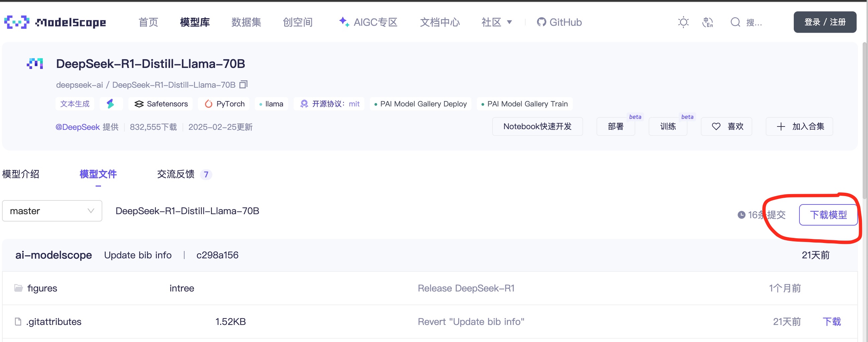The image size is (868, 342).
Task: Open the figures folder
Action: pos(42,288)
